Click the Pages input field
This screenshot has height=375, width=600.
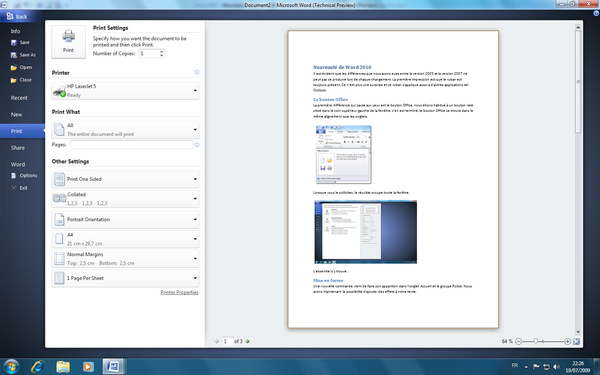[131, 145]
